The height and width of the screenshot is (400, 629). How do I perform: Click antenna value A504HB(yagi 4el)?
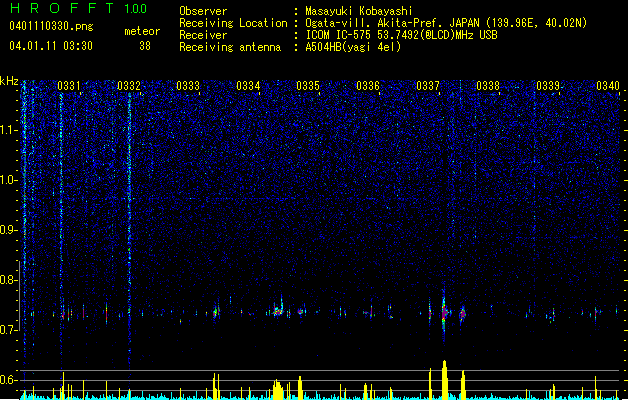click(x=353, y=47)
